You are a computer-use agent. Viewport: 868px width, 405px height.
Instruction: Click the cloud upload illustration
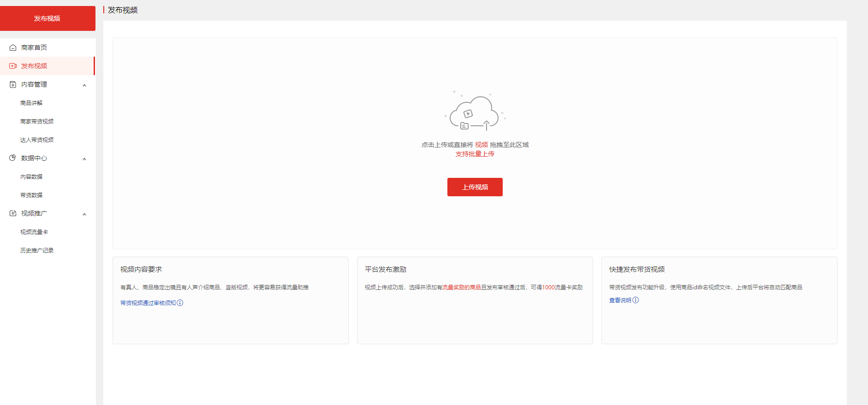[475, 112]
